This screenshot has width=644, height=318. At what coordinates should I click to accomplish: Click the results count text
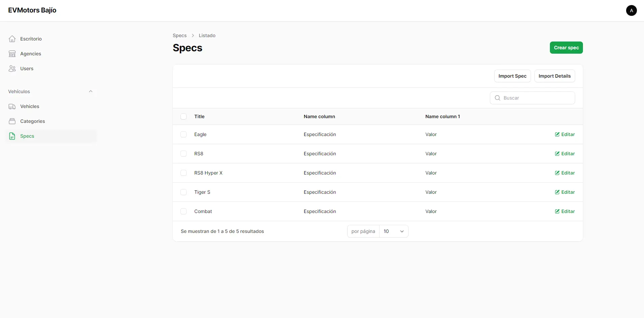pos(222,231)
